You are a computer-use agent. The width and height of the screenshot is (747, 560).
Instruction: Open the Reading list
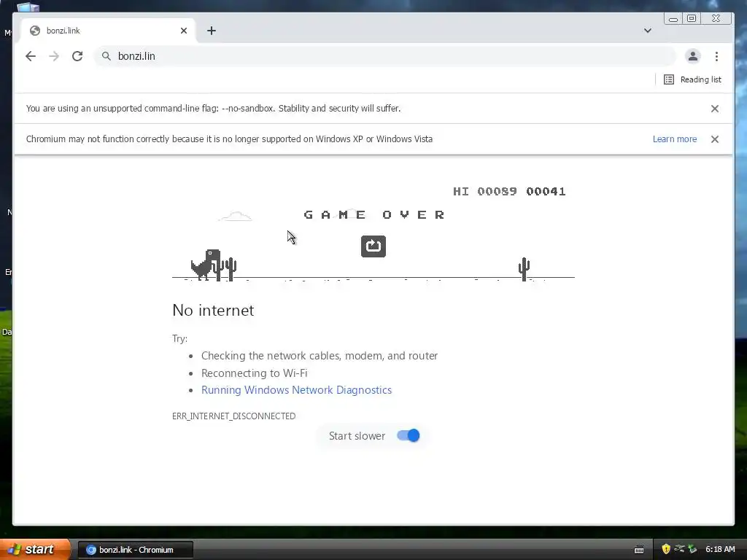pos(693,79)
